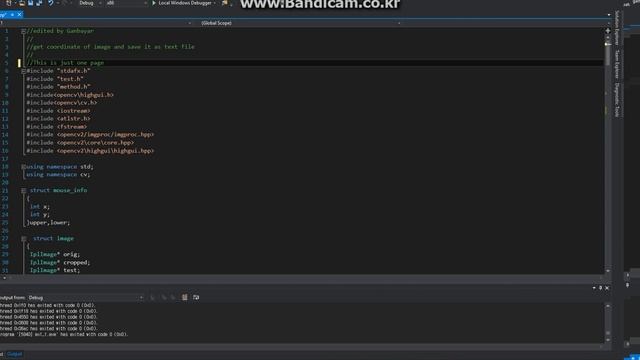This screenshot has height=360, width=640.
Task: Click the '}upper,lower;' line
Action: [48, 222]
